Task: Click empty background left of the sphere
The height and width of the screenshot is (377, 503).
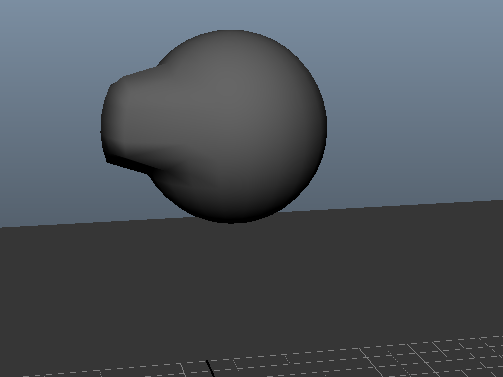Action: 50,117
